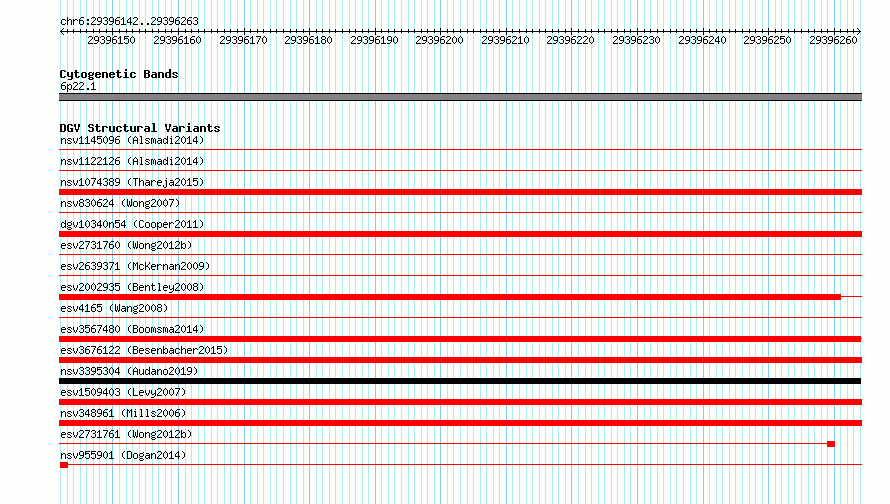Click the red bar under esv3567480
Viewport: 890px width, 504px height.
tap(460, 339)
